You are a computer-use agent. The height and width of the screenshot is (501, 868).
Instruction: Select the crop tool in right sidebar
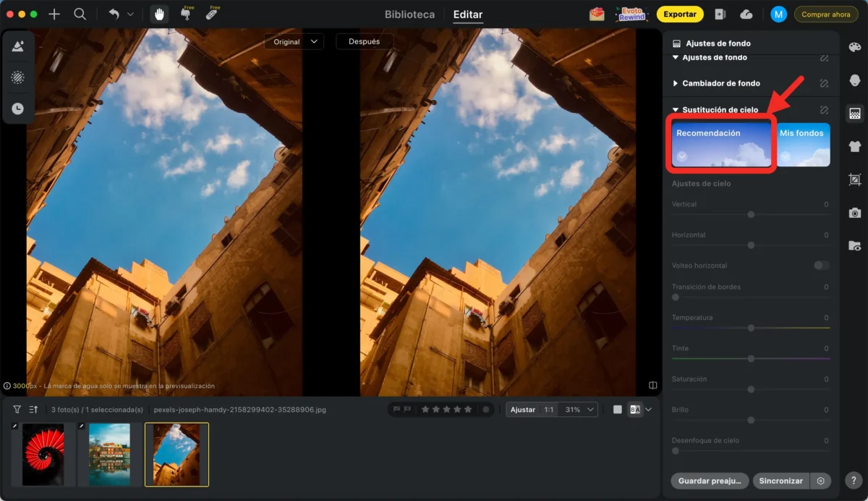tap(855, 180)
